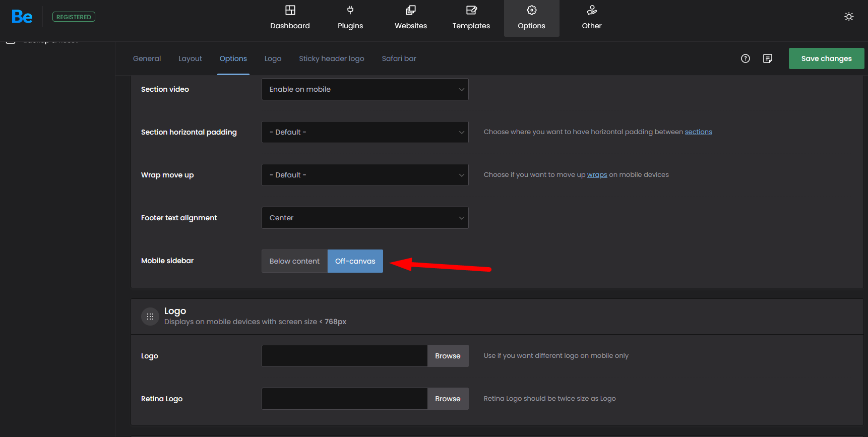The image size is (868, 437).
Task: Open the Templates section
Action: tap(471, 18)
